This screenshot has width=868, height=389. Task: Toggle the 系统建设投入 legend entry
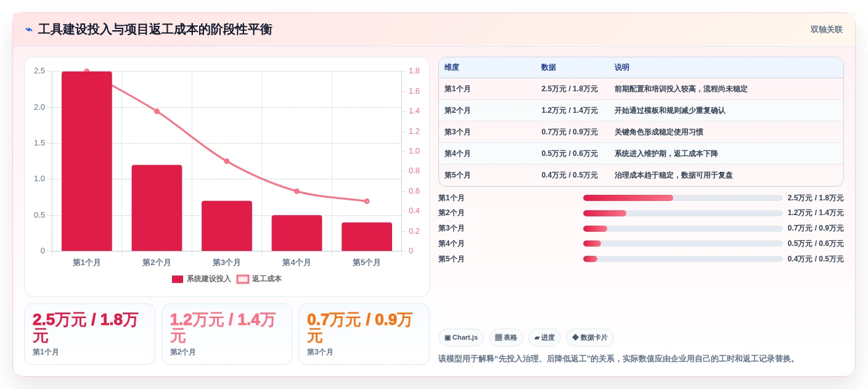202,279
